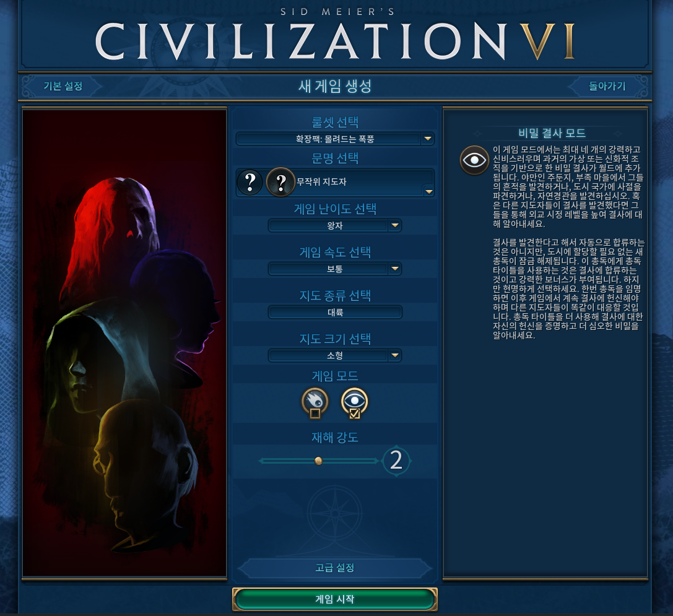Open the difficulty dropdown showing 왕자

pyautogui.click(x=335, y=225)
